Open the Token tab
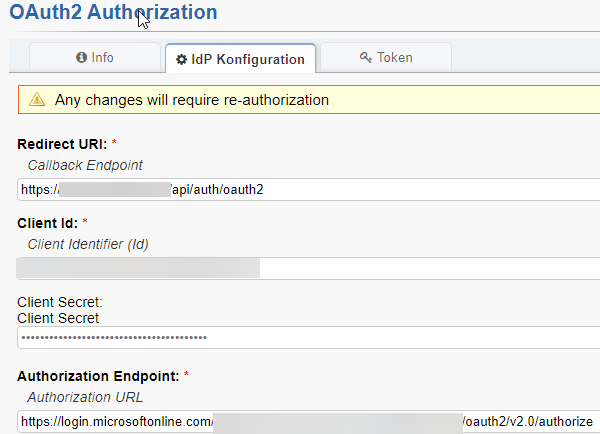The image size is (600, 434). [x=386, y=58]
